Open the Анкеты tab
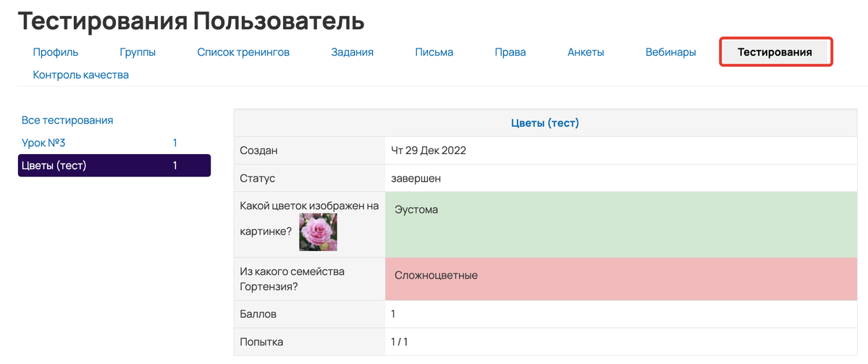868x364 pixels. click(586, 53)
